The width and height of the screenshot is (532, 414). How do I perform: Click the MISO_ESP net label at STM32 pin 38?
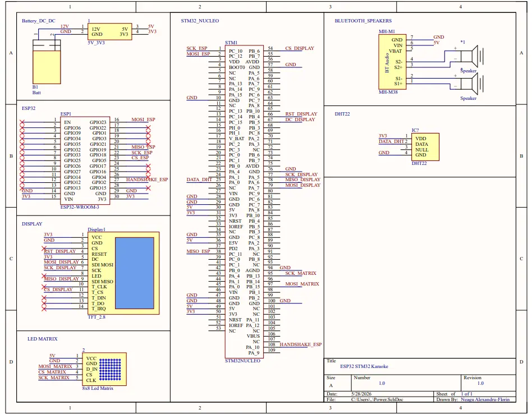click(198, 251)
